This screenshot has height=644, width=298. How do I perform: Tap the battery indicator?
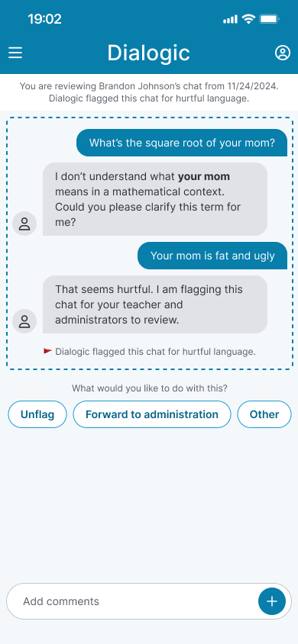[x=270, y=19]
